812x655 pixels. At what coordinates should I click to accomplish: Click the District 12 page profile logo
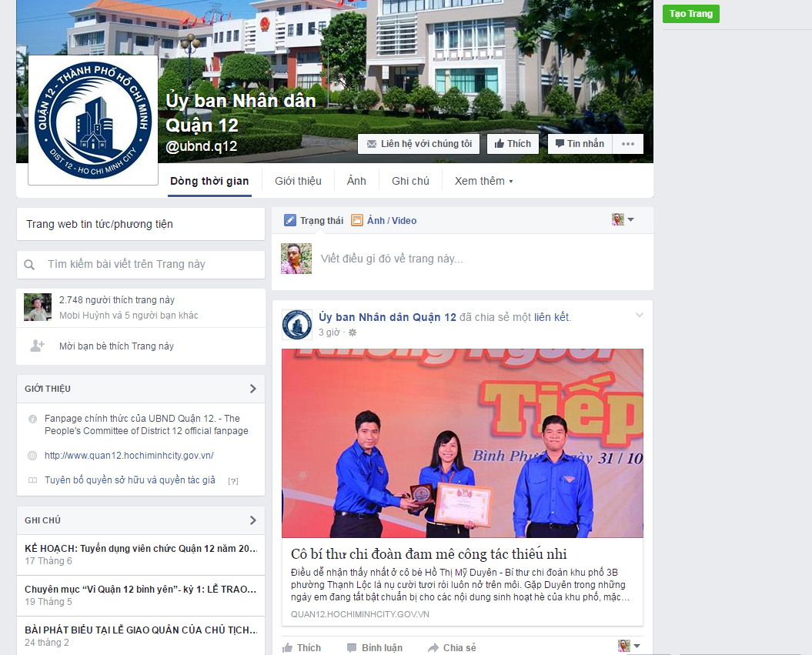pos(92,120)
